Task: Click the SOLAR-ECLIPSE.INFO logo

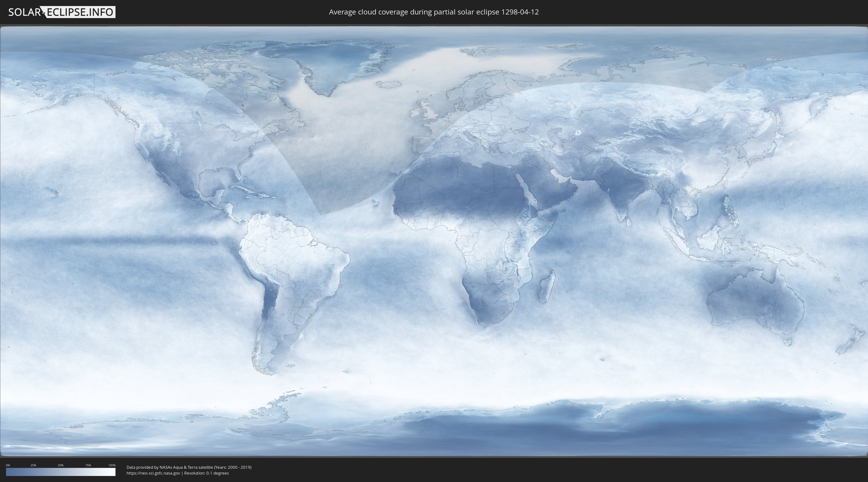Action: [x=62, y=12]
